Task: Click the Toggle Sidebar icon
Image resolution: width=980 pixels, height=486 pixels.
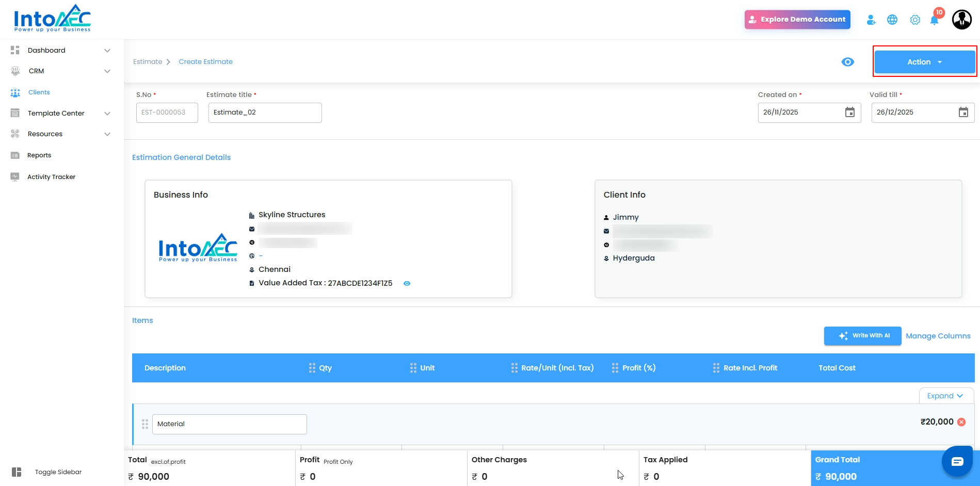Action: 17,472
